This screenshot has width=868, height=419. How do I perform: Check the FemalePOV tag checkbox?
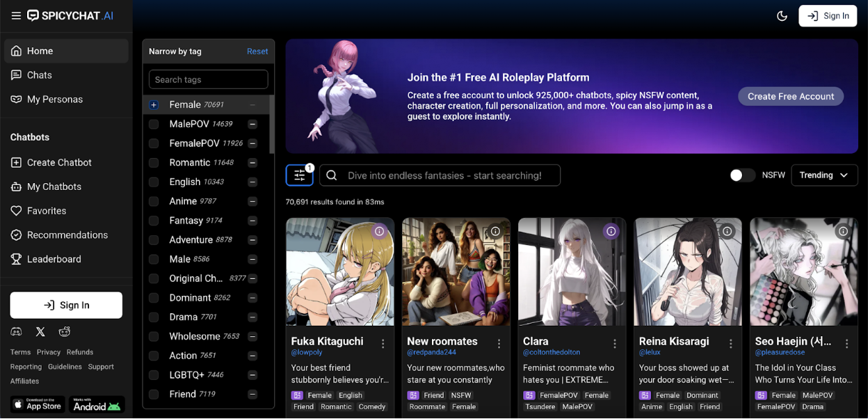coord(154,143)
